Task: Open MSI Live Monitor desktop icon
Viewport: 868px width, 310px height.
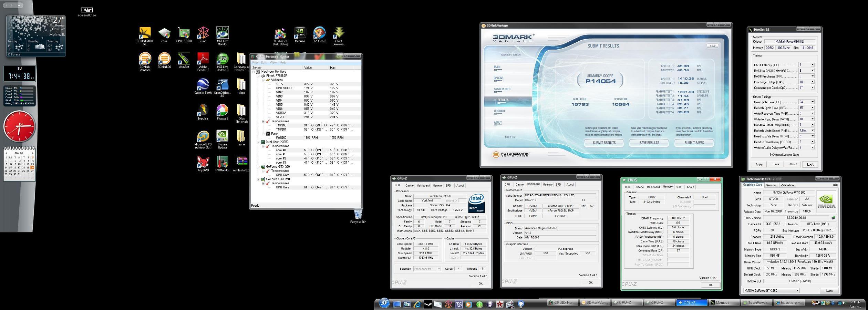Action: (222, 36)
